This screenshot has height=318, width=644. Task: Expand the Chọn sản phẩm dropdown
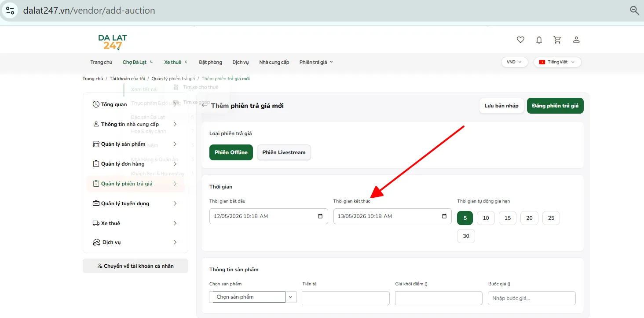[x=253, y=297]
